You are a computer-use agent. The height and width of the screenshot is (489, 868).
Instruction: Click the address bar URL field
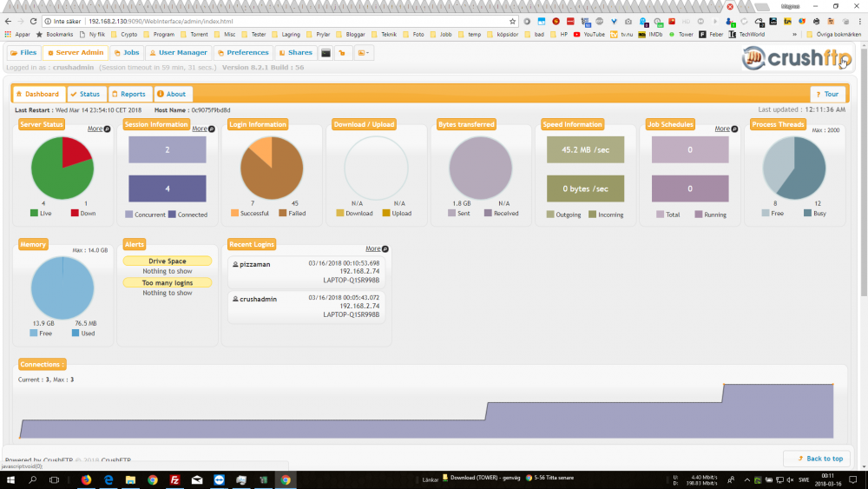coord(279,21)
